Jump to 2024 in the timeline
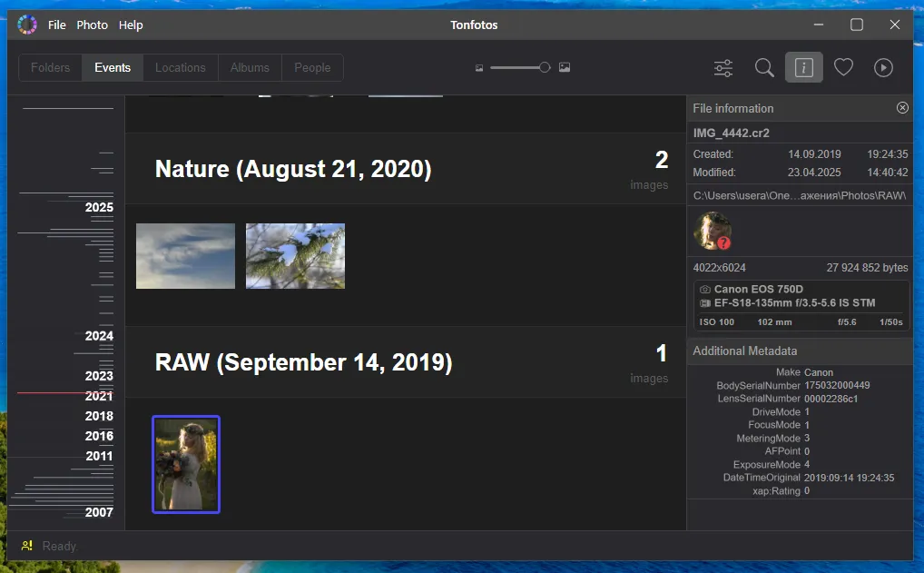The height and width of the screenshot is (573, 924). [99, 336]
